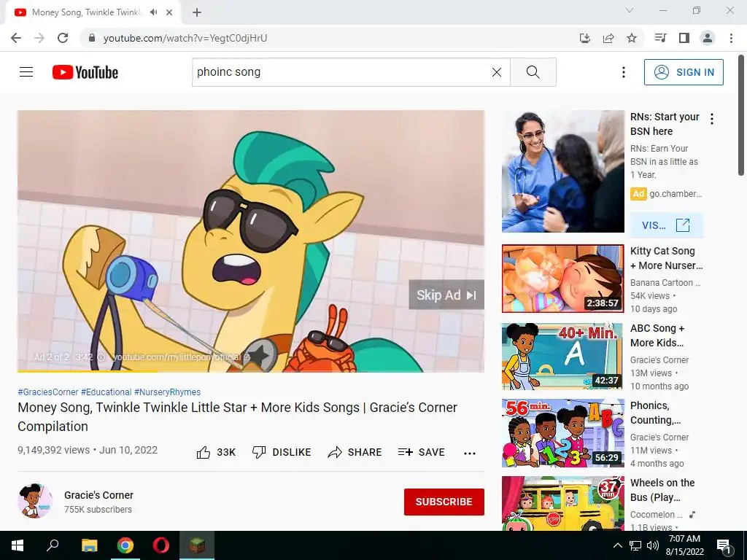Share the video

(x=355, y=452)
